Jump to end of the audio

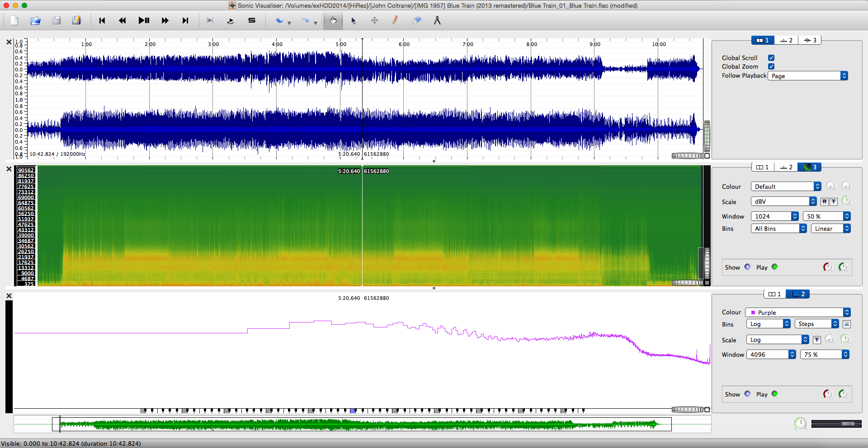tap(185, 20)
